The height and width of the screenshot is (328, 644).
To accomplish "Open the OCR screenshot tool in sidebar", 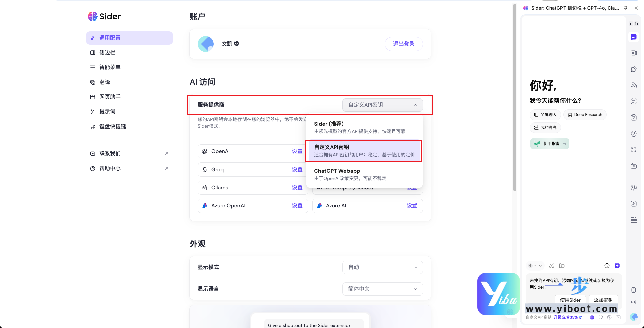I will click(x=634, y=101).
